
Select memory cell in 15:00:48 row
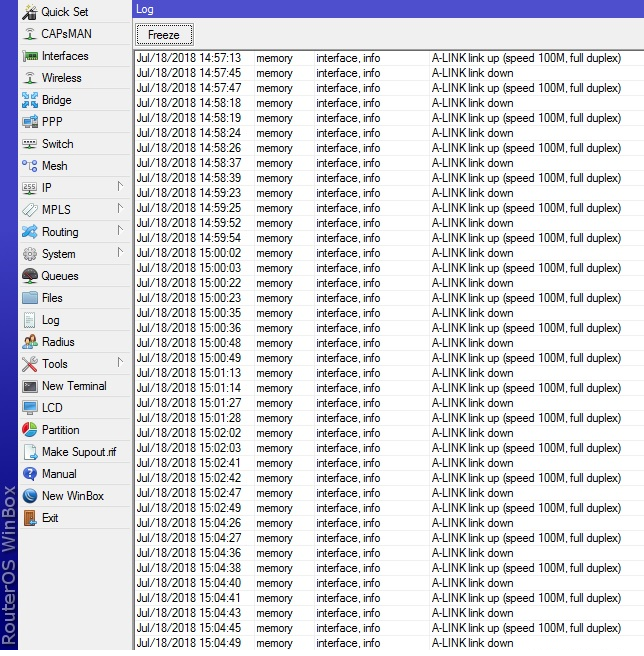(274, 343)
